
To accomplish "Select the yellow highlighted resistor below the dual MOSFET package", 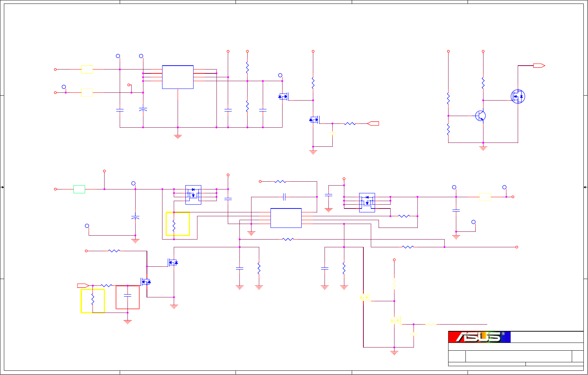I will [x=178, y=224].
